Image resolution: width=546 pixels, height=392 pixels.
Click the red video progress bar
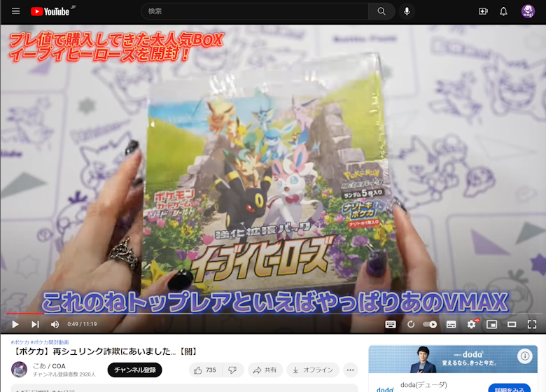coord(24,314)
